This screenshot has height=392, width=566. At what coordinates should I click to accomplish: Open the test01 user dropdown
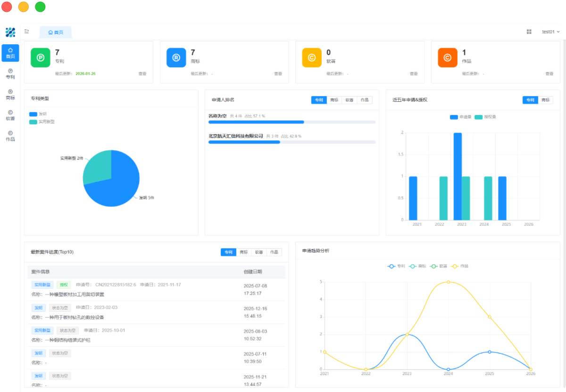pos(550,32)
